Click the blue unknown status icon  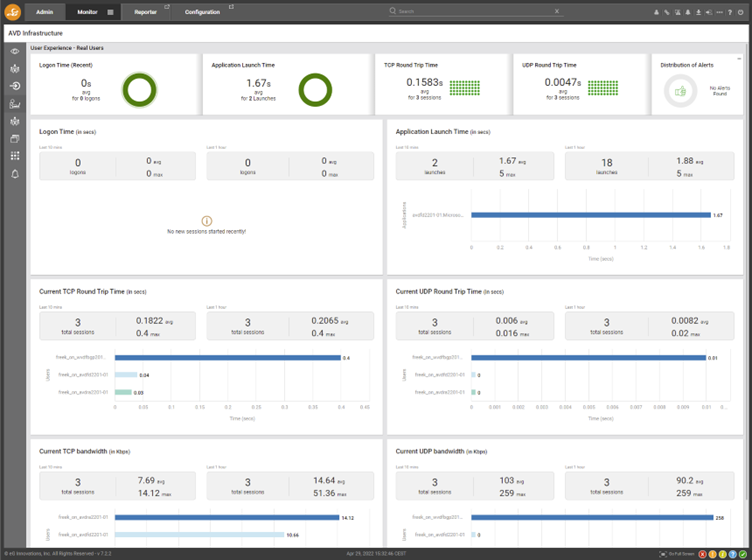pyautogui.click(x=732, y=554)
